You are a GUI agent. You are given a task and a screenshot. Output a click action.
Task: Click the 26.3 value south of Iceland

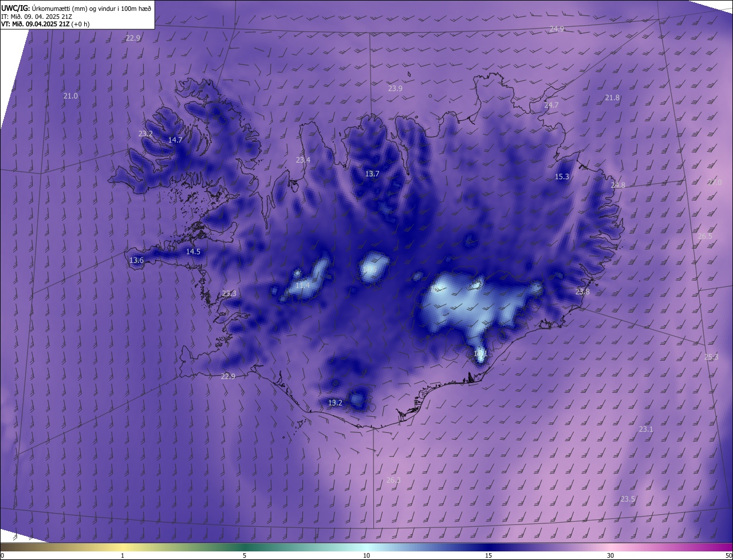(x=393, y=480)
